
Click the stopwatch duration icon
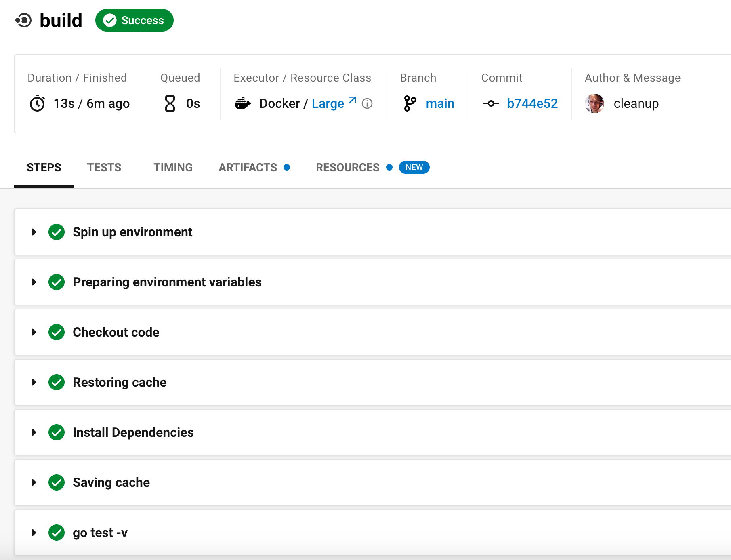(x=37, y=104)
